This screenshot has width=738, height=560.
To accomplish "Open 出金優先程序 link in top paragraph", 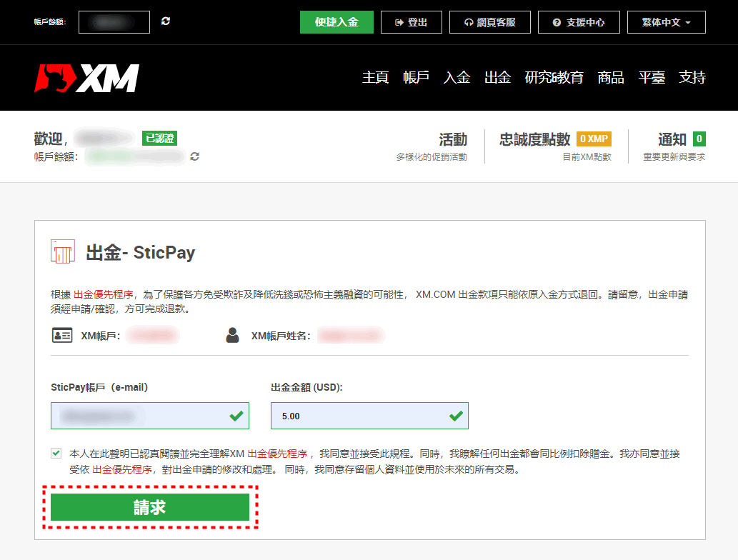I will [x=103, y=294].
